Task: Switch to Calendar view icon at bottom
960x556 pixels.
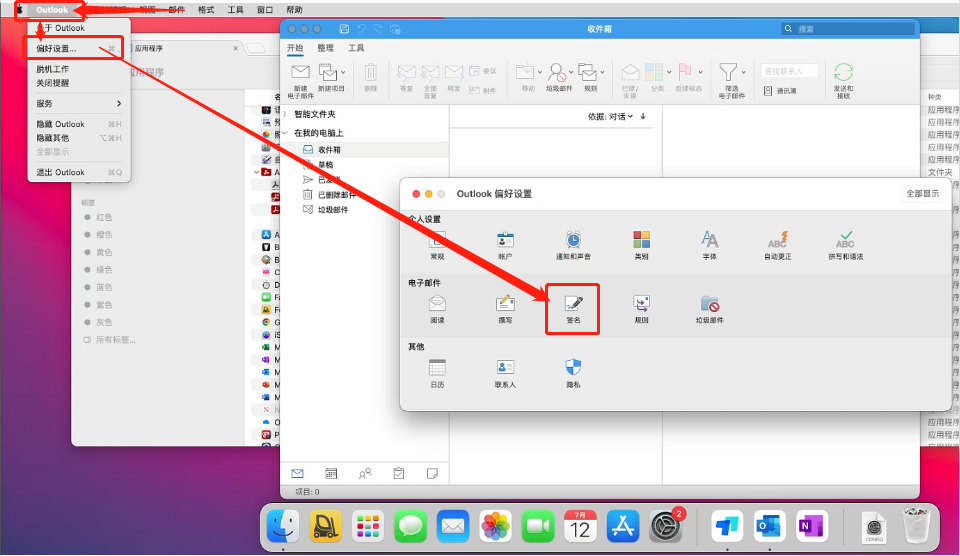Action: click(x=331, y=473)
